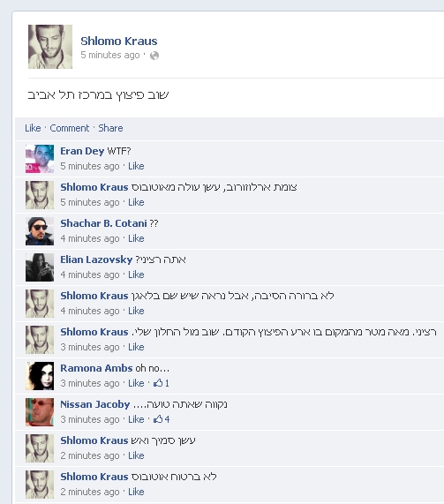Screen dimensions: 444x504
Task: Click thumbs-up count on Nissan Jacoby comment
Action: click(162, 419)
